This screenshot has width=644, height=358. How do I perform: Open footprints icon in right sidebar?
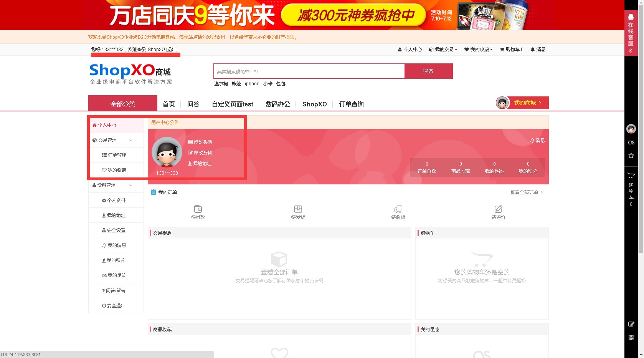click(x=631, y=143)
